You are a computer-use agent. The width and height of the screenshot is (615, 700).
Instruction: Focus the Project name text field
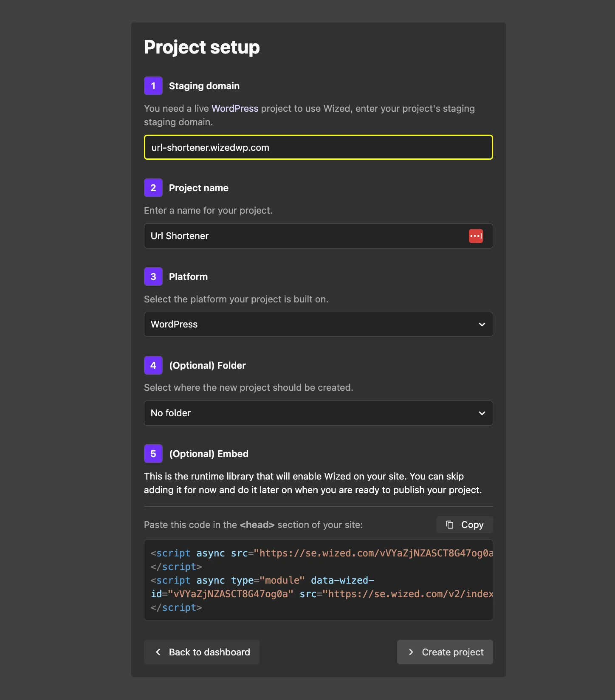(x=306, y=236)
